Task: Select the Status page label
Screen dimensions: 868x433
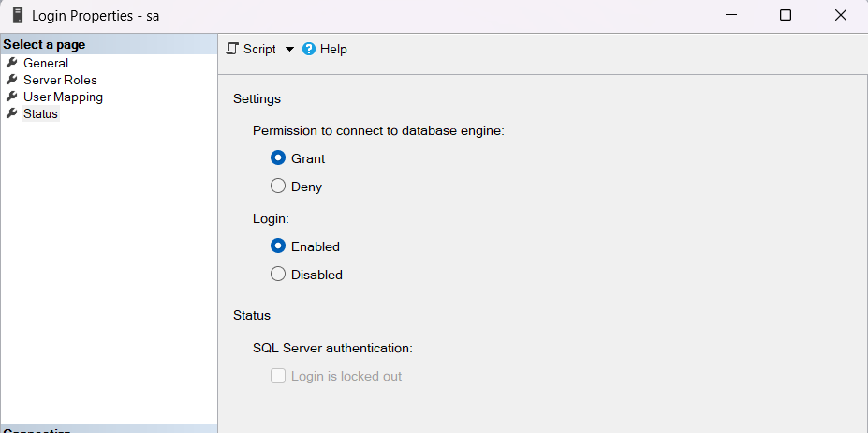Action: [x=40, y=113]
